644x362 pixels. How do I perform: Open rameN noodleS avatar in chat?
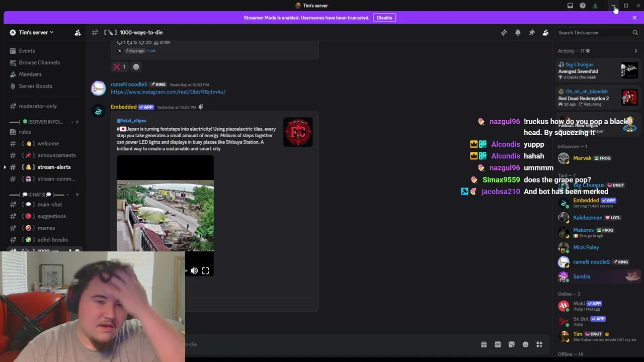99,88
